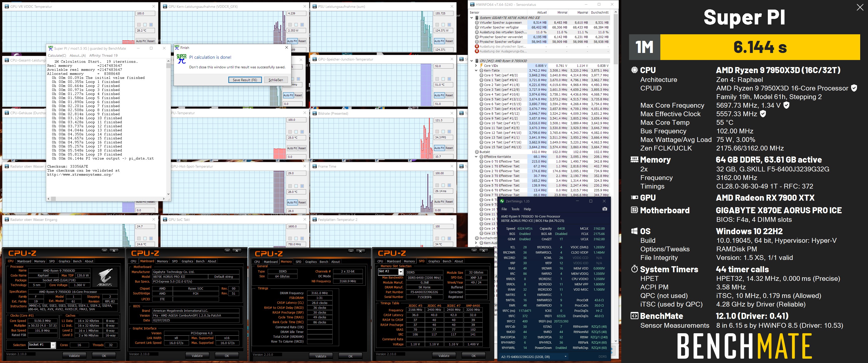Click the BenchMate CPU section chip icon
The image size is (868, 363).
634,70
